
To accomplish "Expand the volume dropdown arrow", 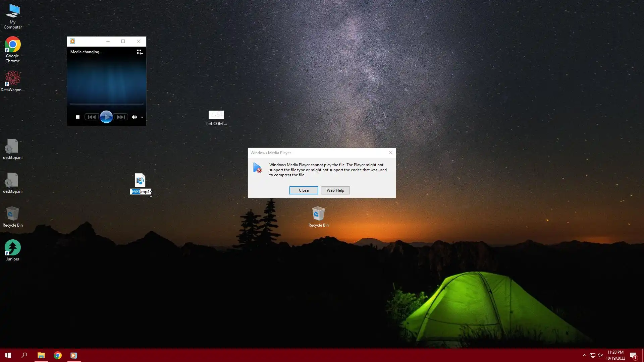I will (x=142, y=117).
